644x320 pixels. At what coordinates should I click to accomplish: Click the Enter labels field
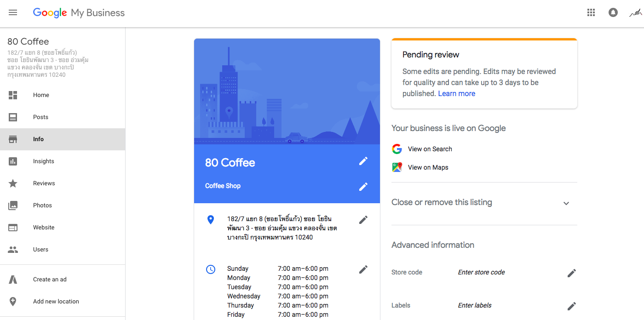[475, 305]
